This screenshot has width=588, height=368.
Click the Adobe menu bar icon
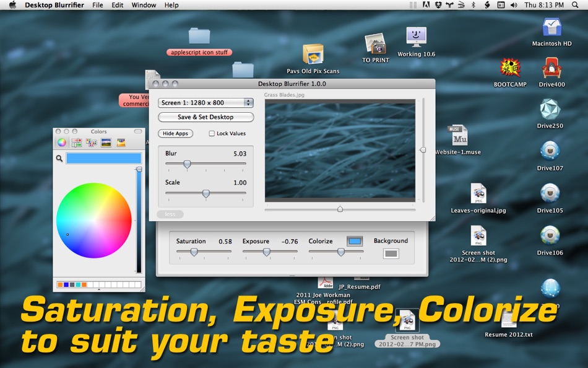point(426,5)
